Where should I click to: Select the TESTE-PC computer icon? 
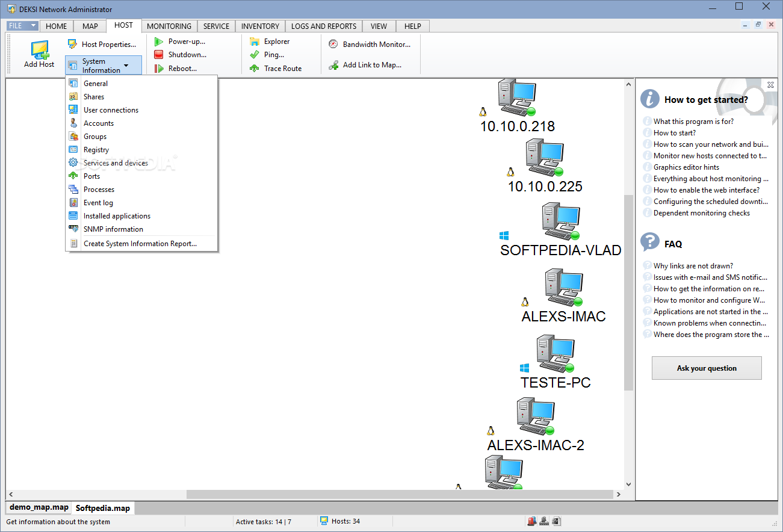pos(556,354)
